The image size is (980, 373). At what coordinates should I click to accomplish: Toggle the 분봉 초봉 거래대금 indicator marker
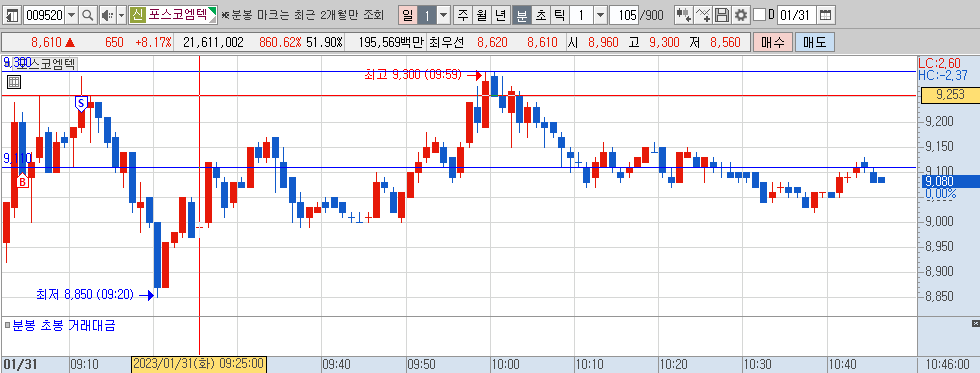pos(8,325)
